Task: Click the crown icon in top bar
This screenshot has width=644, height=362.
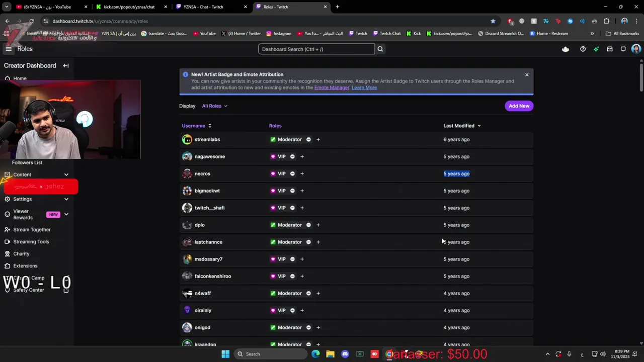Action: 566,49
